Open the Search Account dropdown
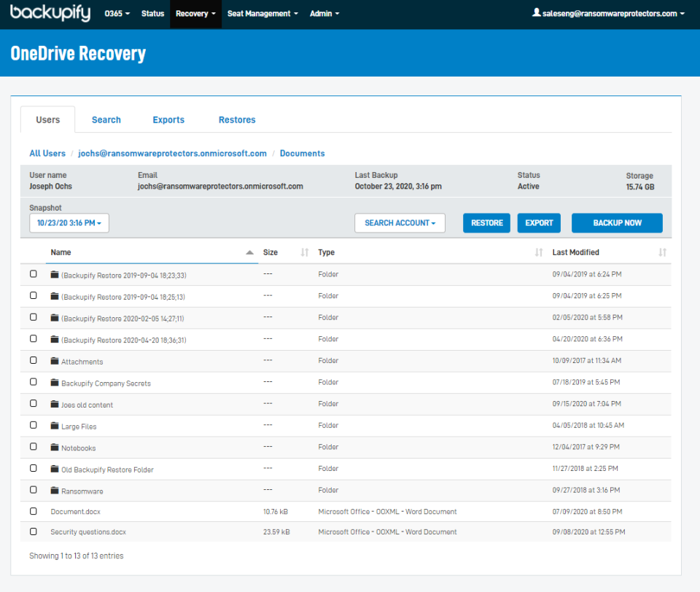 [x=400, y=223]
